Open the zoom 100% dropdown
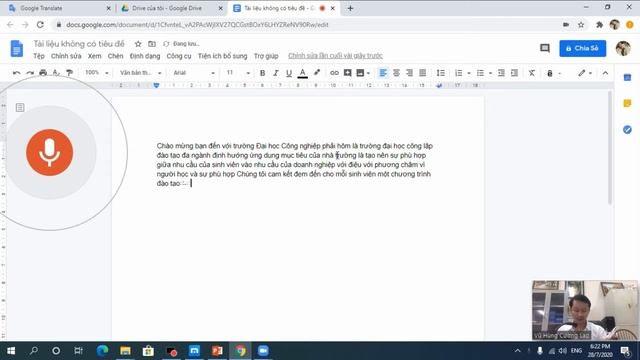This screenshot has height=360, width=640. pos(96,73)
